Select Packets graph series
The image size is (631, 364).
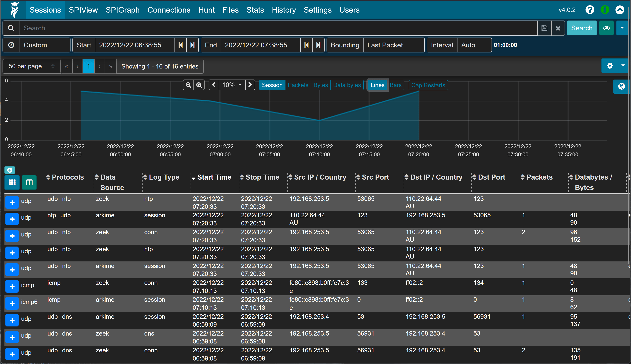click(298, 85)
